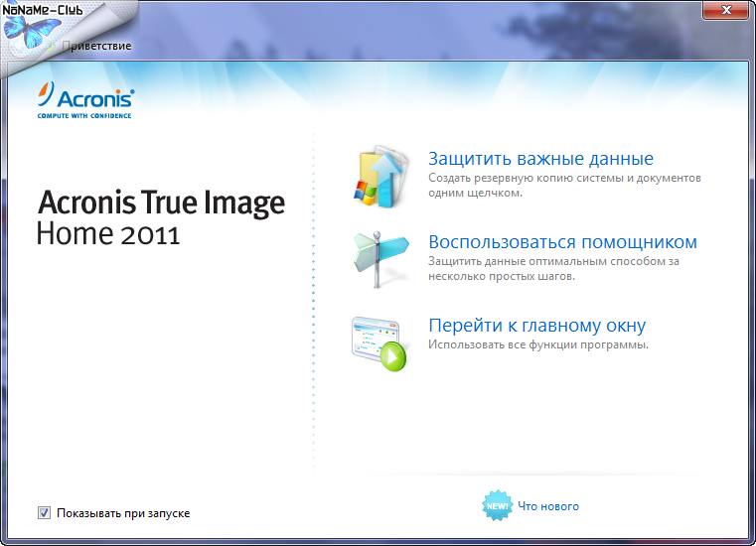
Task: Open the Что нового link
Action: [548, 506]
